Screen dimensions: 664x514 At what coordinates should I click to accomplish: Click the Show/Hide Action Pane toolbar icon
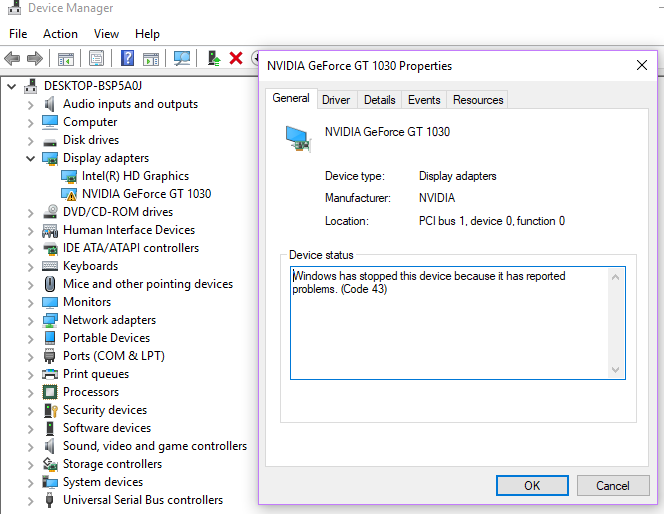coord(151,58)
